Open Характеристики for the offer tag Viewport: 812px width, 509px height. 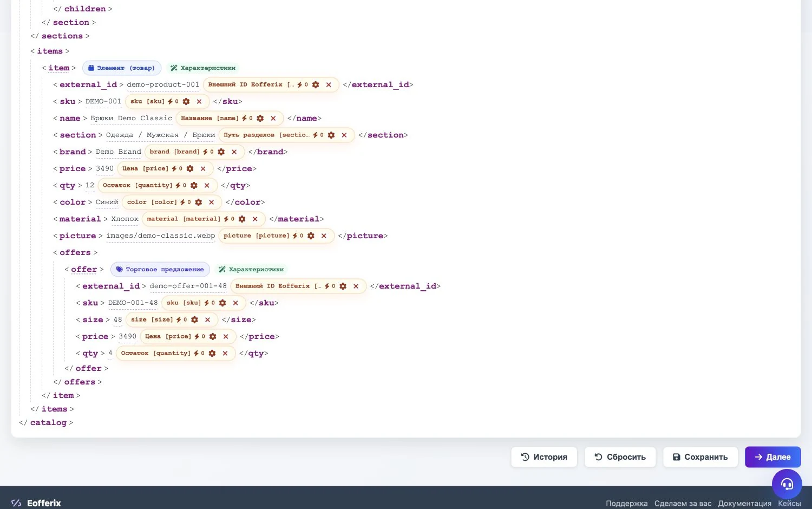(251, 270)
